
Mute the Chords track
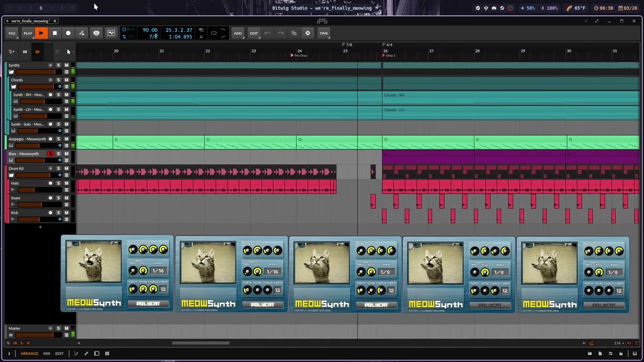[66, 80]
